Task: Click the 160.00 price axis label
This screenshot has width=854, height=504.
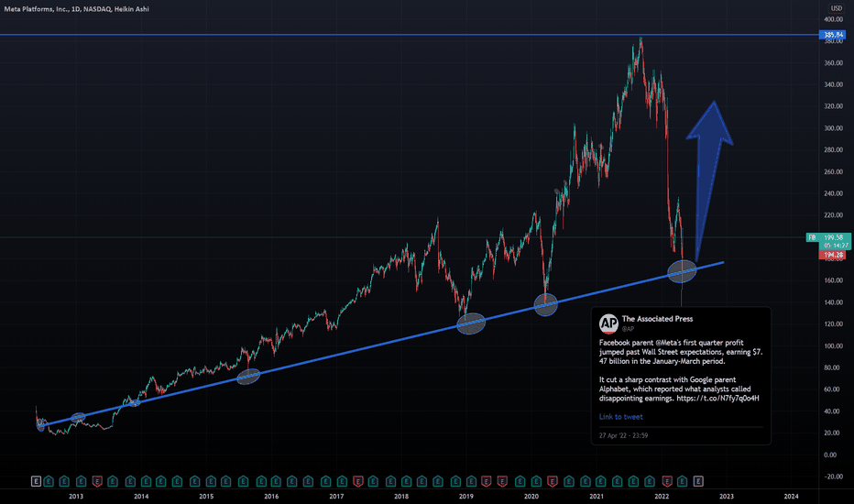Action: [x=833, y=280]
